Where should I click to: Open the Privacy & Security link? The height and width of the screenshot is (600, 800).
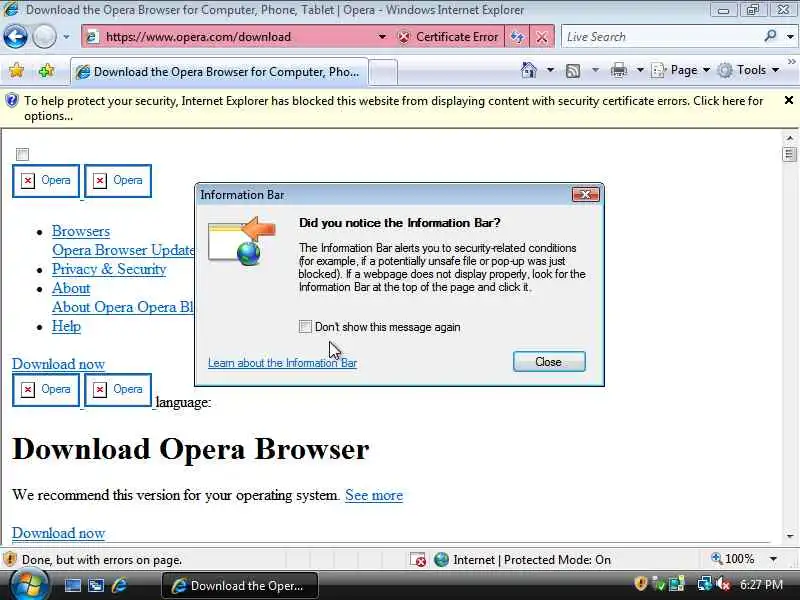(x=109, y=269)
